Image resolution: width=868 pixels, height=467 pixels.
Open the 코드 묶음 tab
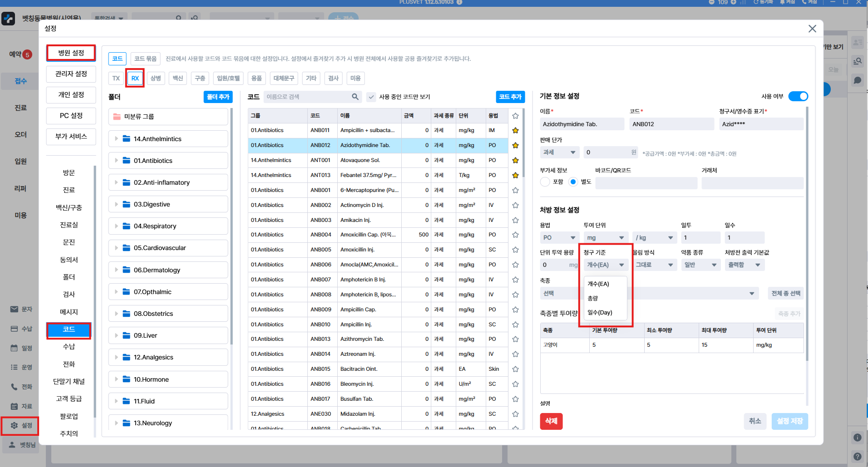145,59
